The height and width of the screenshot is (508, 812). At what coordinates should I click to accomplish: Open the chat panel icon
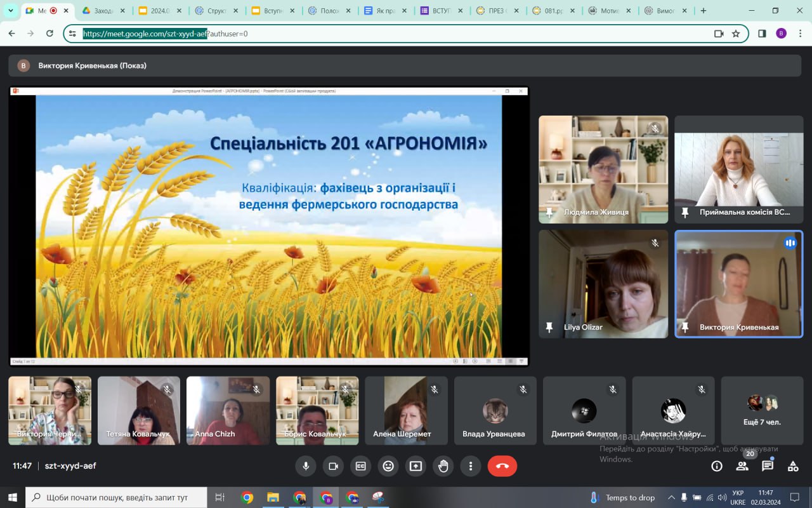[x=768, y=466]
